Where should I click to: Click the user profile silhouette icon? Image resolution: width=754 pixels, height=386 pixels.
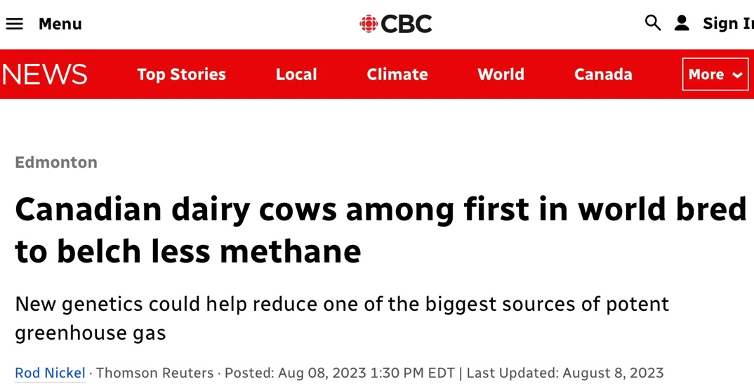point(681,23)
